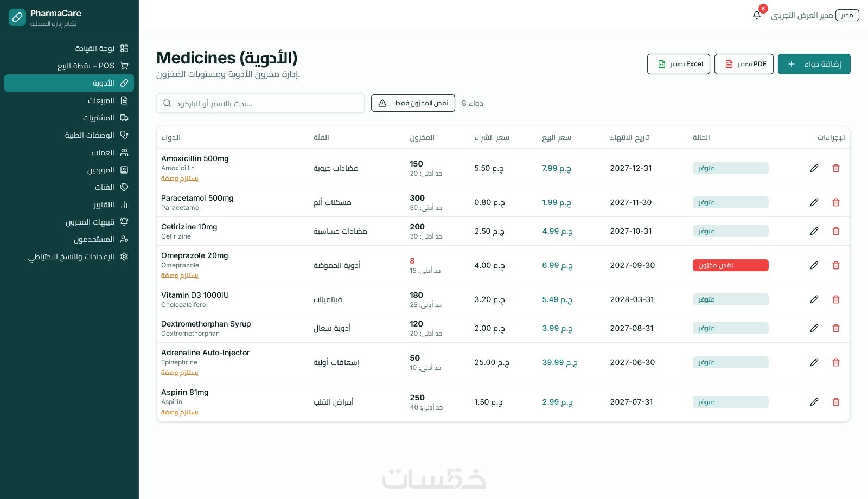Delete the Amoxicillin 500mg row
Viewport: 868px width, 499px height.
coord(836,168)
